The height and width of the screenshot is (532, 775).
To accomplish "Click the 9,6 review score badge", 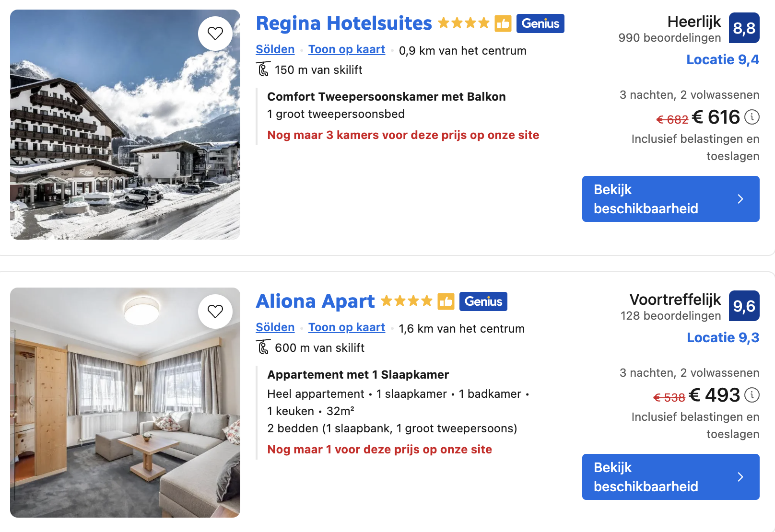I will 744,306.
